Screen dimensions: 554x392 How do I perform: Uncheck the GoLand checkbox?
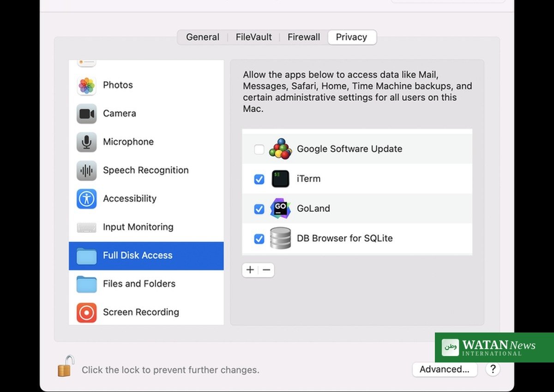(259, 209)
